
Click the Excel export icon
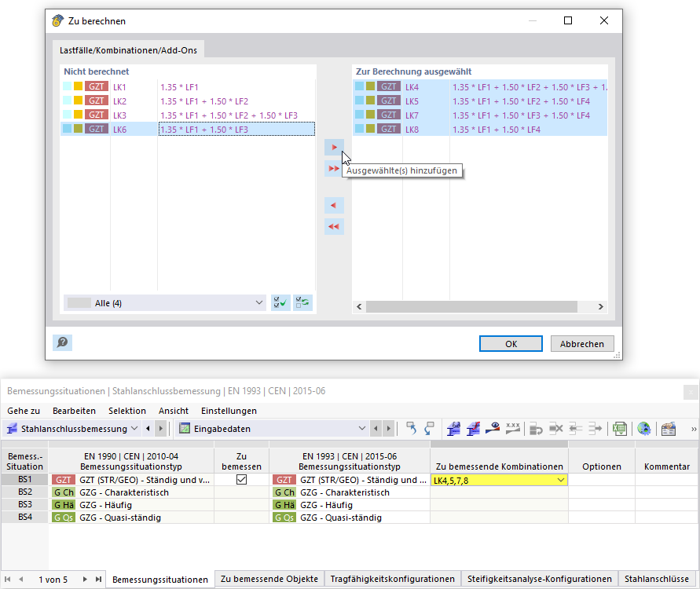point(620,429)
